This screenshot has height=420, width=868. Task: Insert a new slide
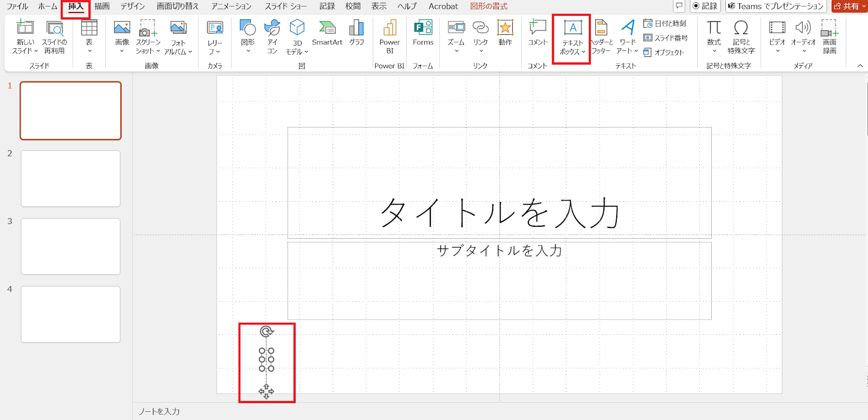click(x=25, y=37)
